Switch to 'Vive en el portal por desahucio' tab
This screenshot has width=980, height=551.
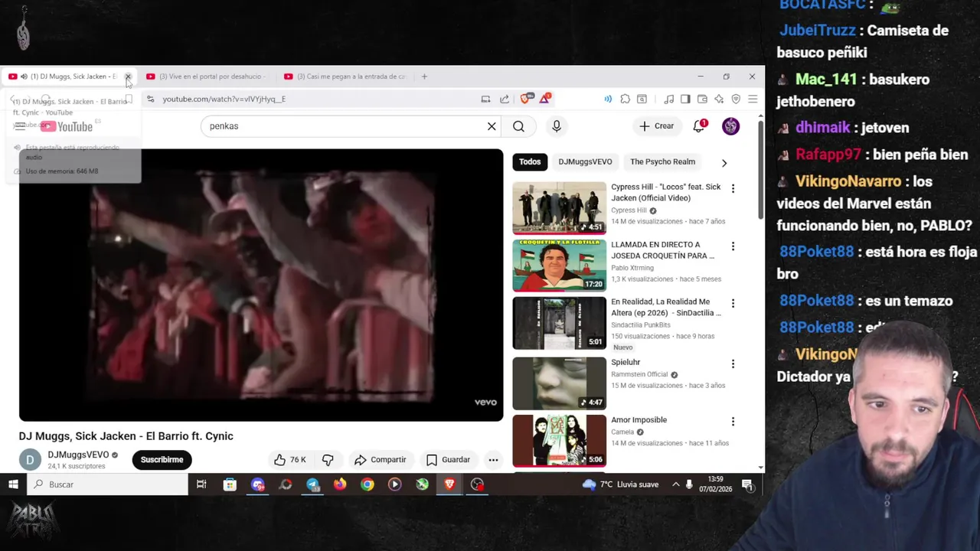coord(205,77)
